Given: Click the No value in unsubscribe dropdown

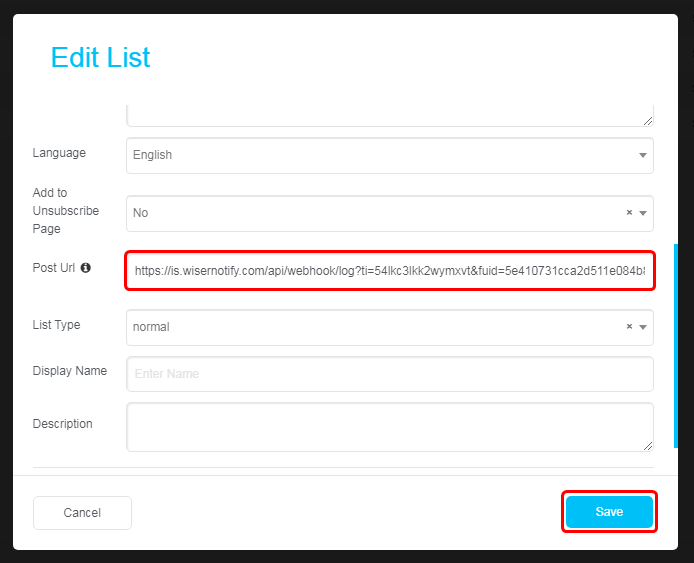Looking at the screenshot, I should click(140, 213).
